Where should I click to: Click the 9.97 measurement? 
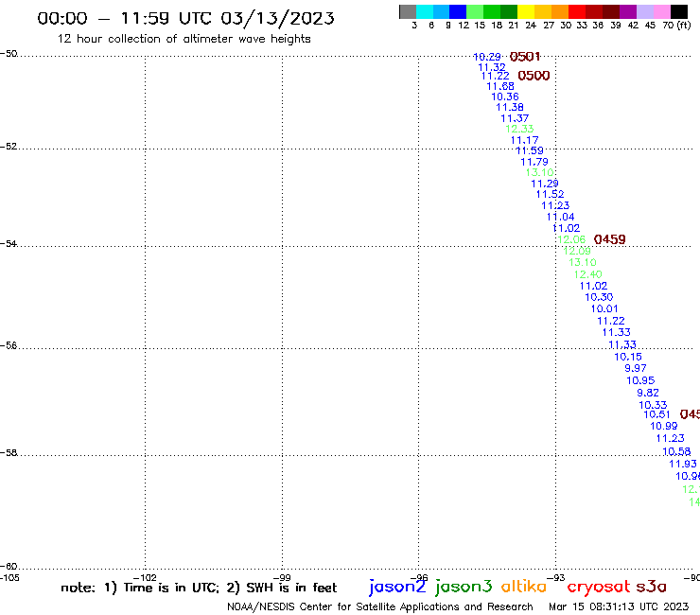636,368
